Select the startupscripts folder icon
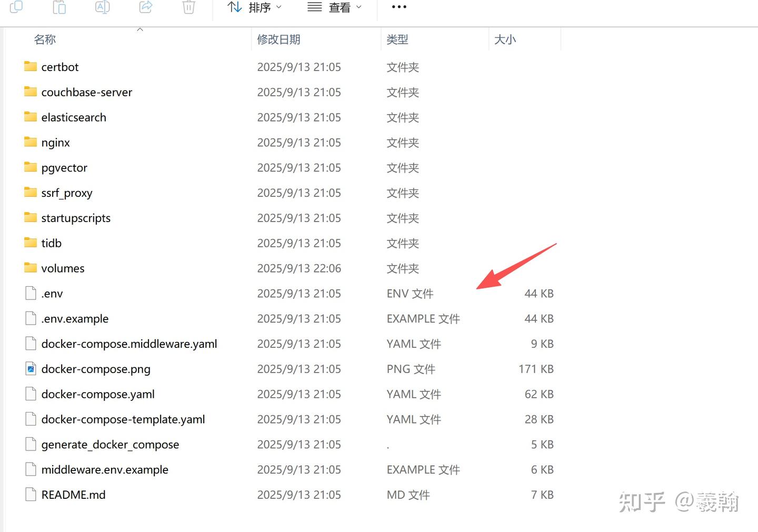Image resolution: width=758 pixels, height=532 pixels. tap(31, 218)
